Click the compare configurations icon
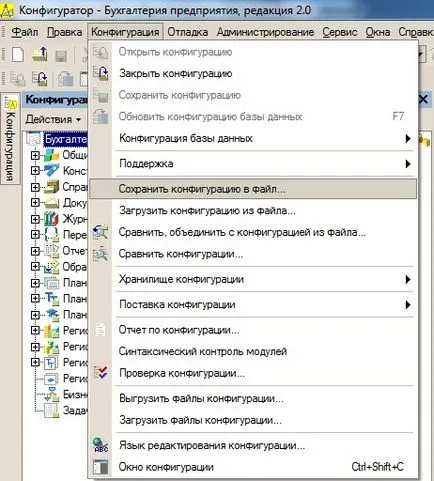 (x=100, y=254)
